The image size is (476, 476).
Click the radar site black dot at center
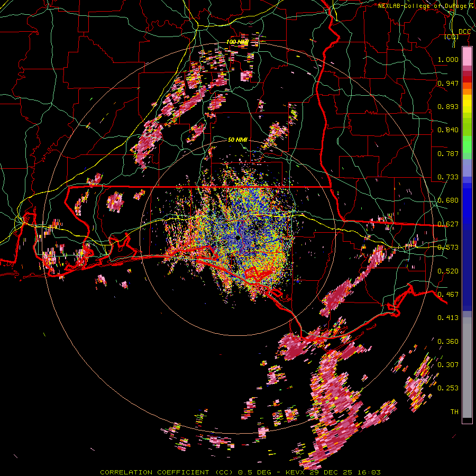tap(237, 237)
